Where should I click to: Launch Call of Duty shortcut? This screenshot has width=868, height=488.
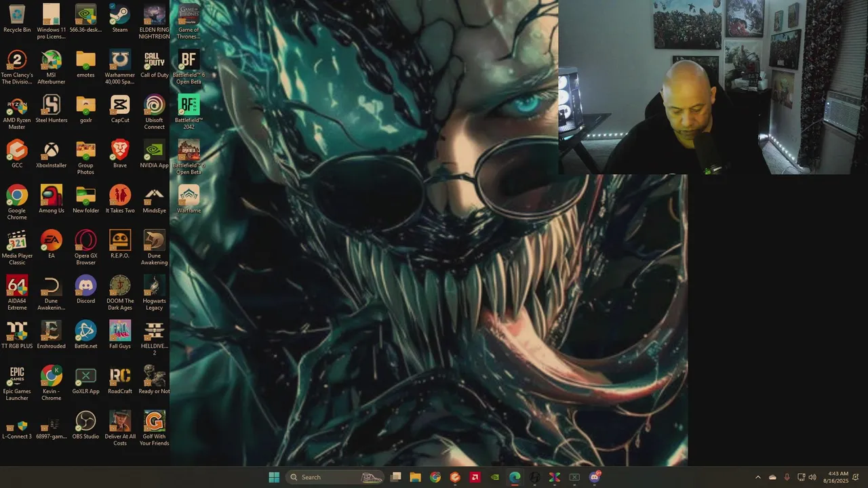tap(154, 64)
